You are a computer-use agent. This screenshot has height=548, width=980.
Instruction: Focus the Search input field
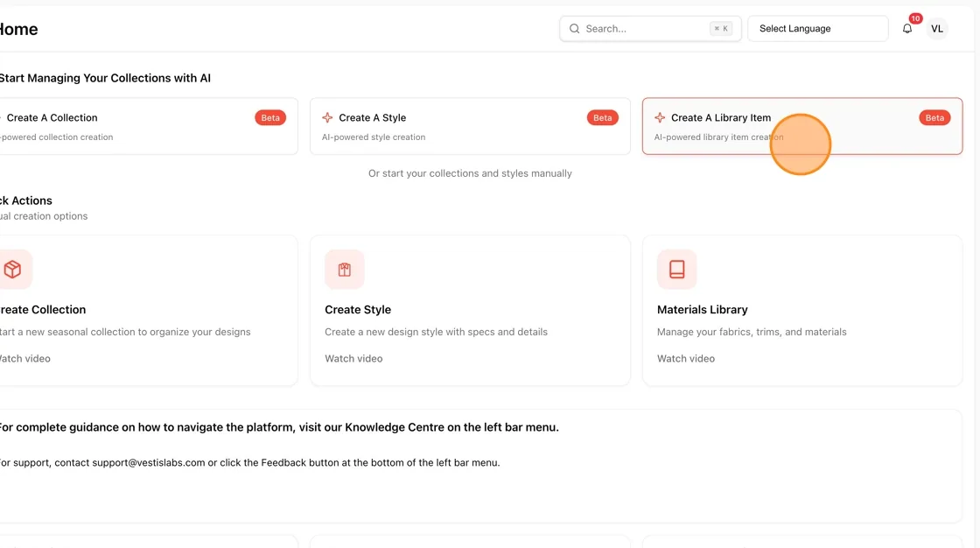tap(650, 29)
